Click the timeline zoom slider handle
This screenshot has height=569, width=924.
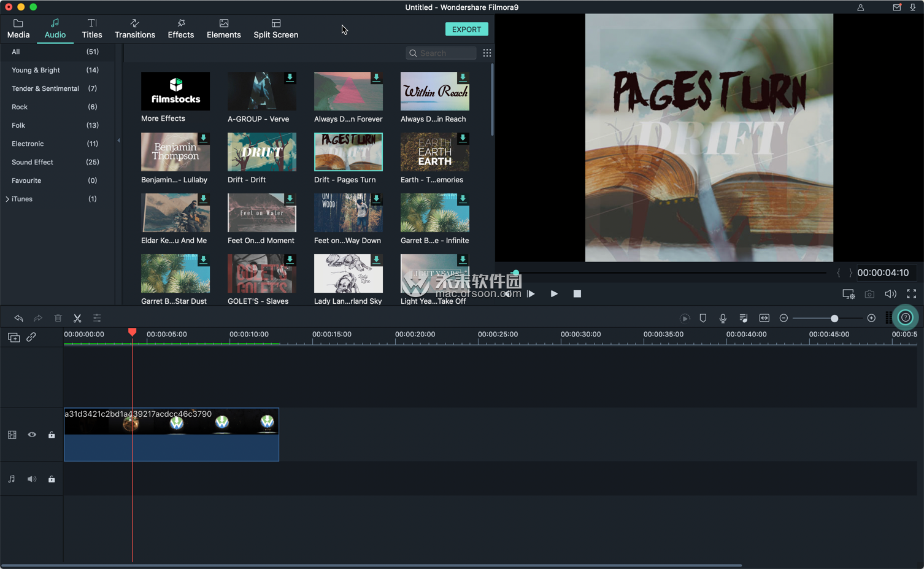coord(834,318)
